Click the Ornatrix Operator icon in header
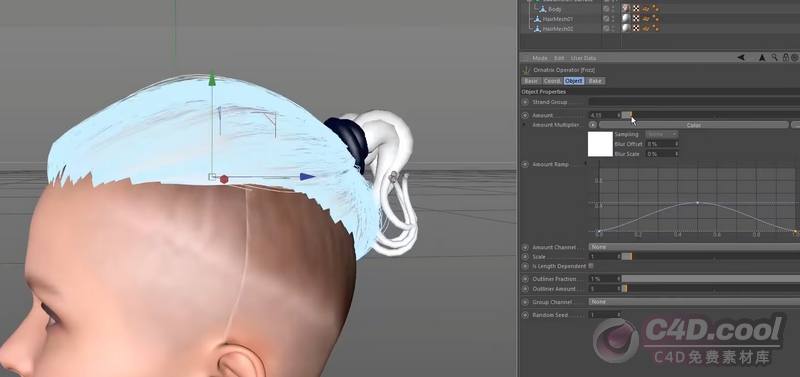This screenshot has width=800, height=377. [x=526, y=70]
